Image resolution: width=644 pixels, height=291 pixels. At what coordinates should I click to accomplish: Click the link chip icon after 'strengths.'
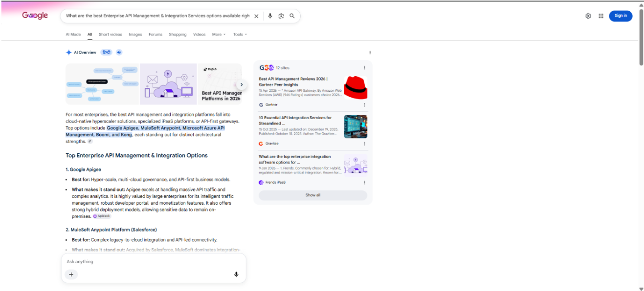click(x=90, y=142)
